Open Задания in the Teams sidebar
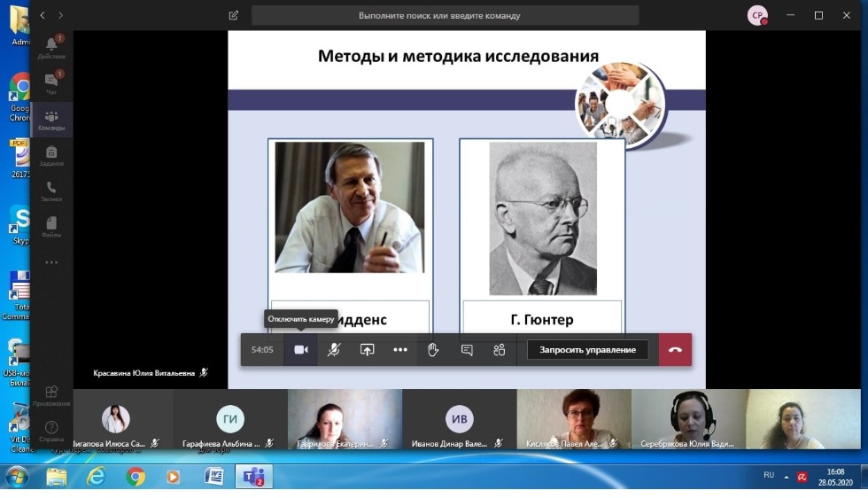The image size is (868, 498). pos(51,155)
